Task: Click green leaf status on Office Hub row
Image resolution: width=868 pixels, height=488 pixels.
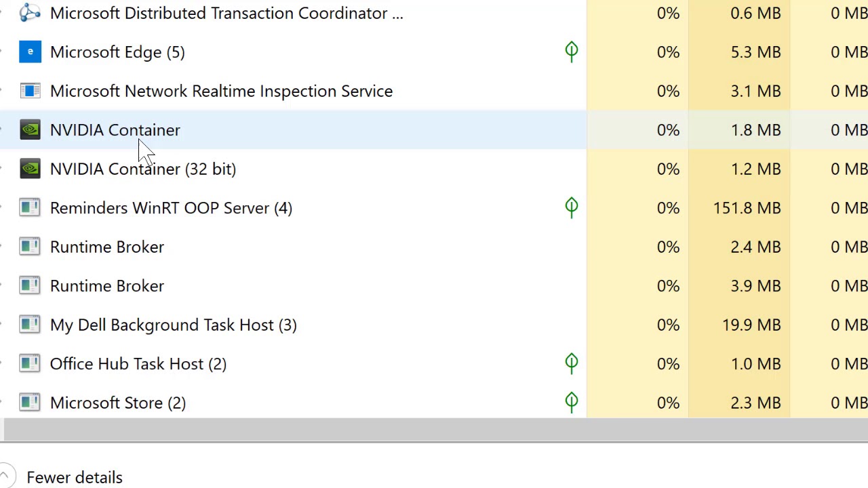Action: [x=572, y=363]
